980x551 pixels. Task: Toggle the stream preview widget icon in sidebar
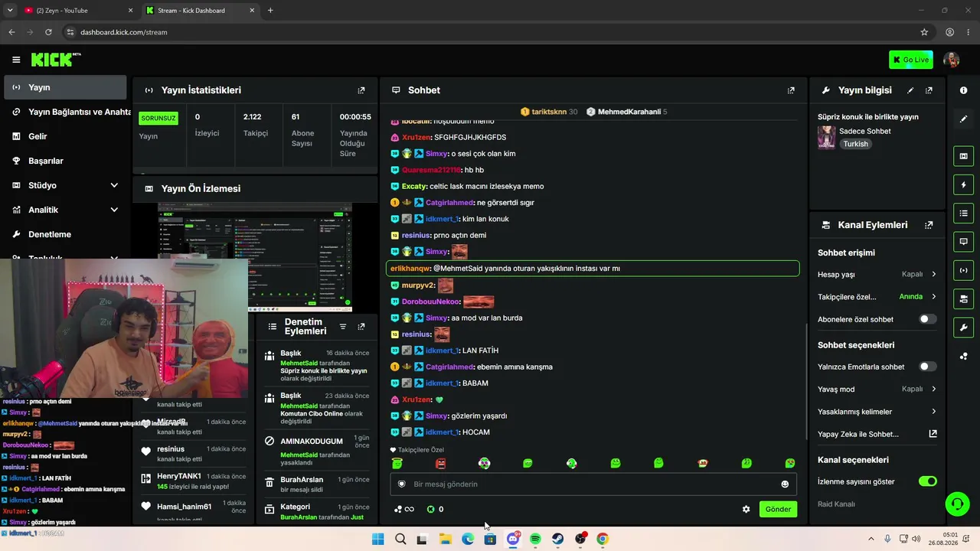(963, 156)
